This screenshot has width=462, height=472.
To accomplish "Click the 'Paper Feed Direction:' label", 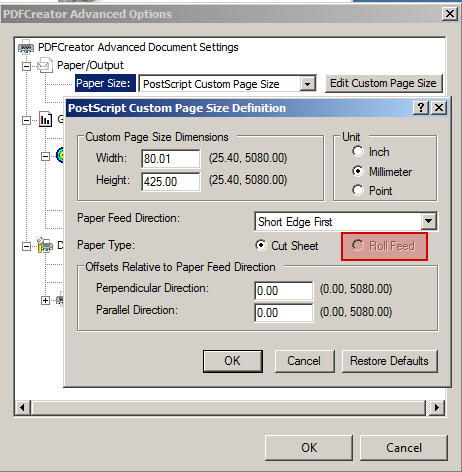I will coord(128,218).
